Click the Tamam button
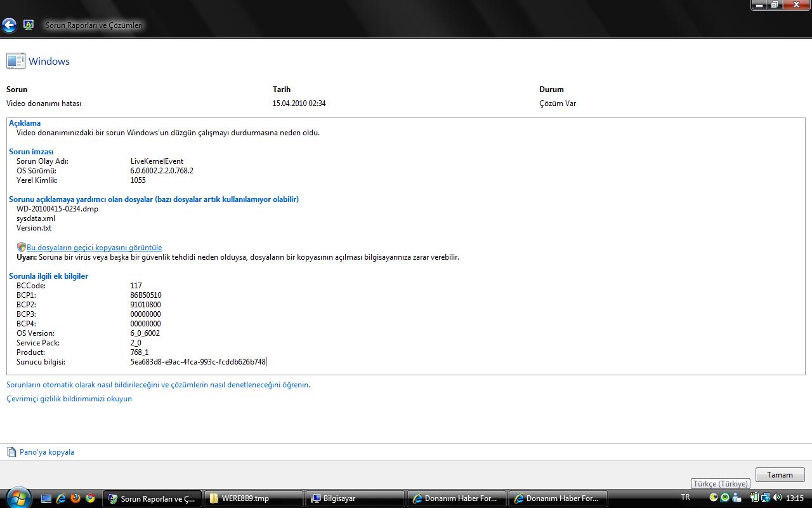The width and height of the screenshot is (812, 508). pyautogui.click(x=780, y=475)
